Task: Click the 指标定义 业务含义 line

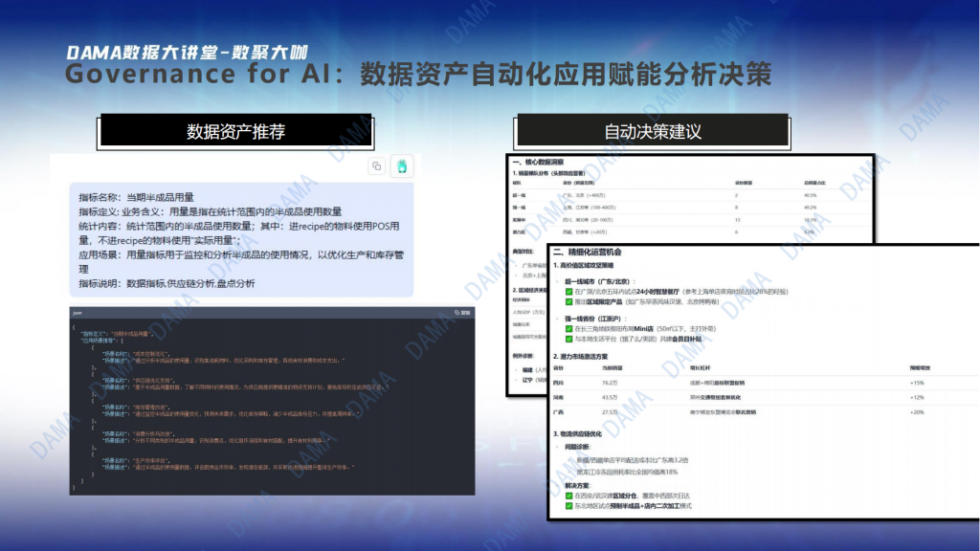Action: tap(210, 211)
